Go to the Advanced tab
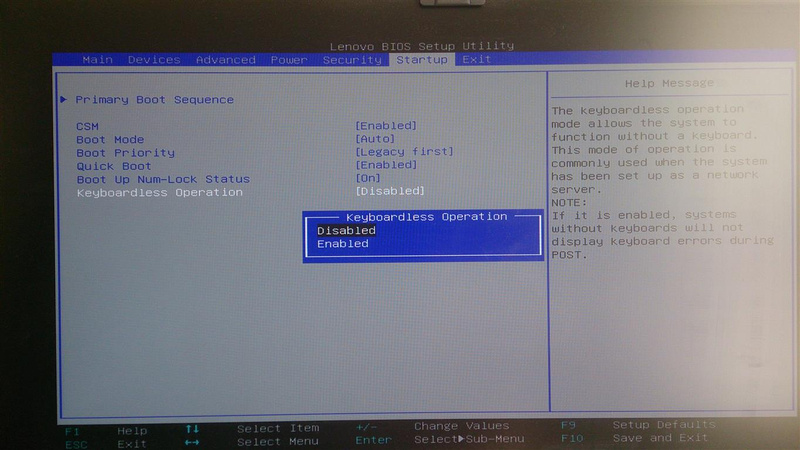Viewport: 800px width, 450px height. click(x=226, y=60)
